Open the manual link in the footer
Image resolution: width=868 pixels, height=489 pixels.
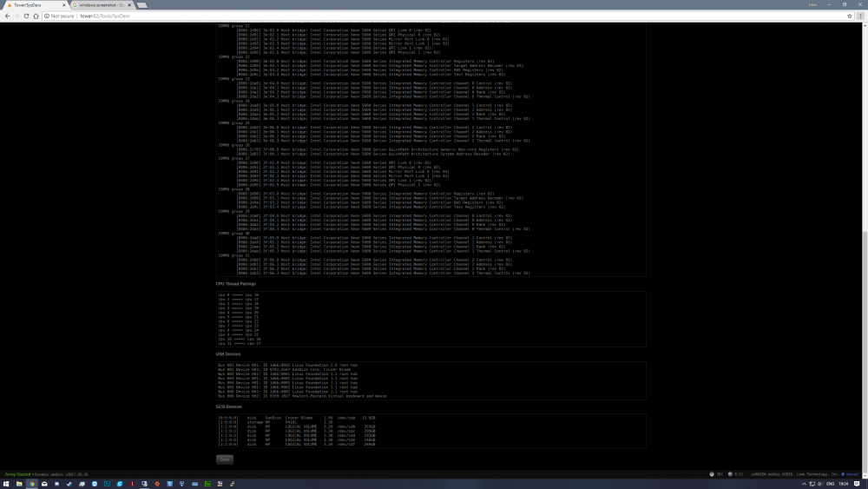[851, 474]
